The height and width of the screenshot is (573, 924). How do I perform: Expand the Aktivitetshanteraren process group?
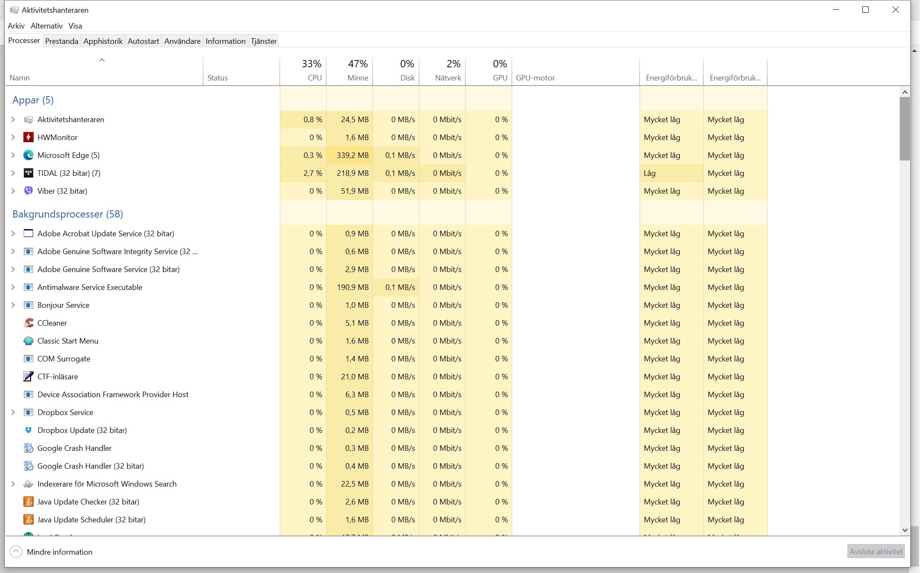pyautogui.click(x=13, y=120)
